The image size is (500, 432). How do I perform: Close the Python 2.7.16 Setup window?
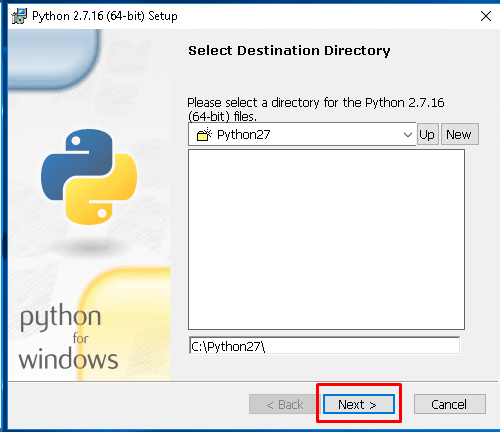[486, 16]
